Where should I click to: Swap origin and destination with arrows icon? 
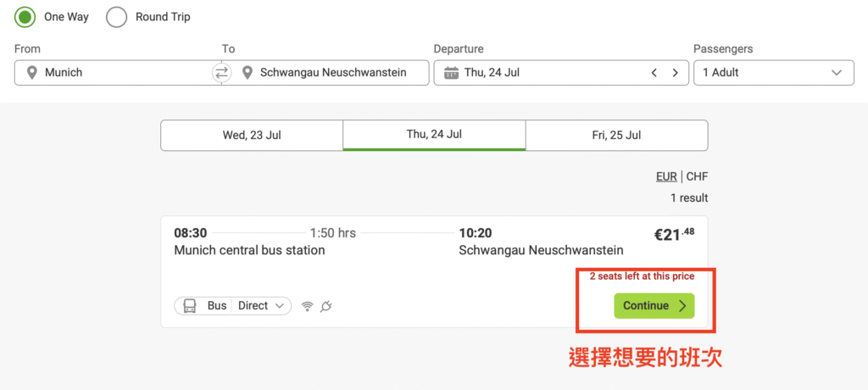click(222, 73)
